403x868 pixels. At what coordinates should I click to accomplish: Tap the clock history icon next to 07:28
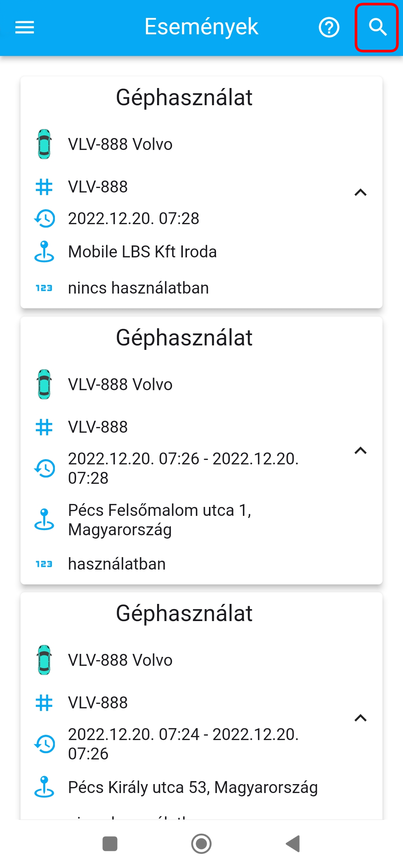(x=44, y=219)
